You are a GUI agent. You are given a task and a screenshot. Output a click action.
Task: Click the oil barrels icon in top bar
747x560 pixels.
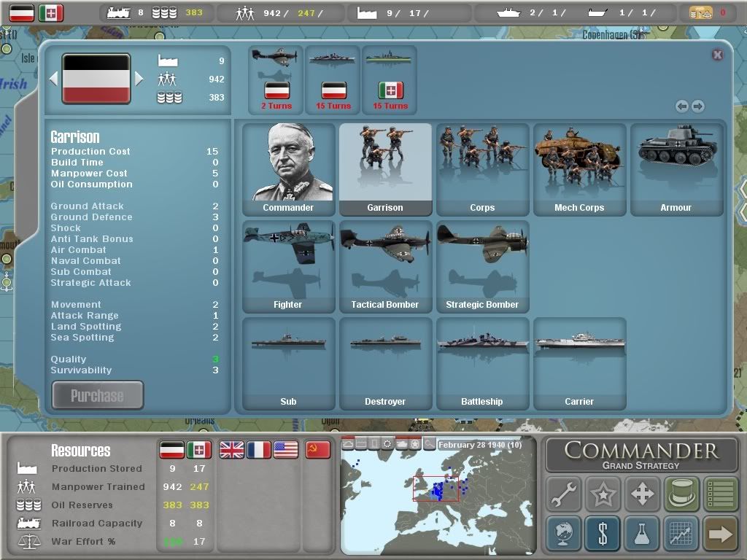pyautogui.click(x=164, y=13)
